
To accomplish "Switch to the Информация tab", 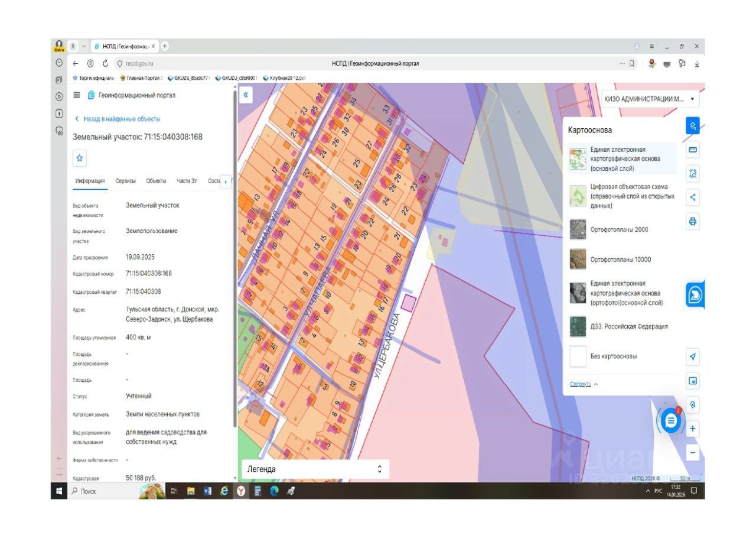I will pos(90,181).
